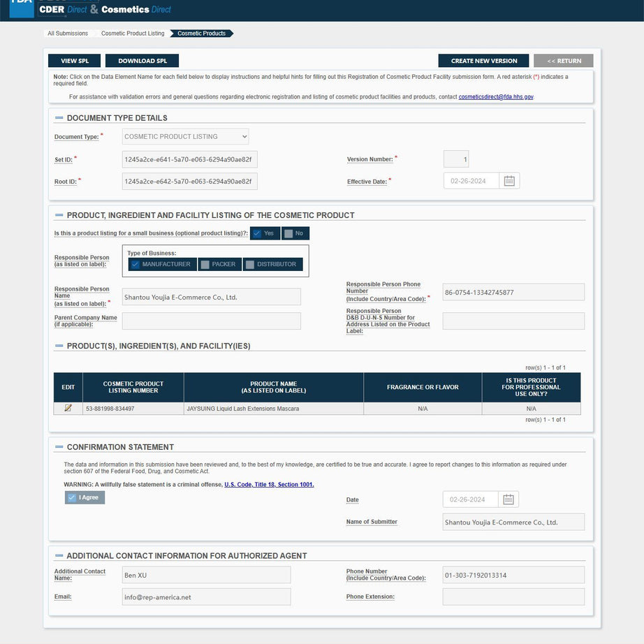Screen dimensions: 644x644
Task: Collapse Additional Contact Information section
Action: (59, 556)
